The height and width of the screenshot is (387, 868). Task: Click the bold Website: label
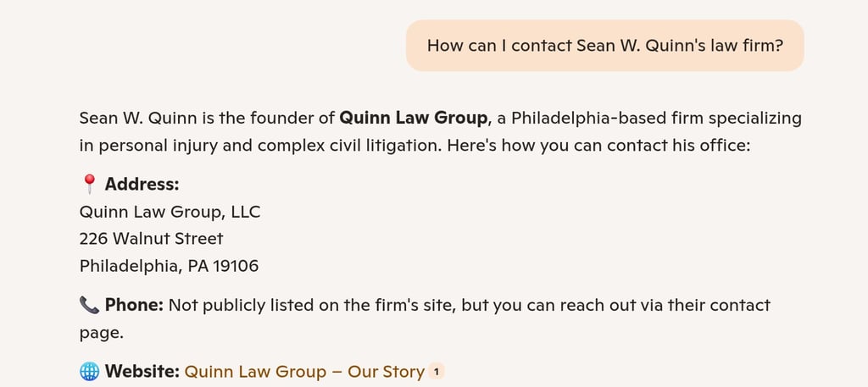(x=142, y=372)
